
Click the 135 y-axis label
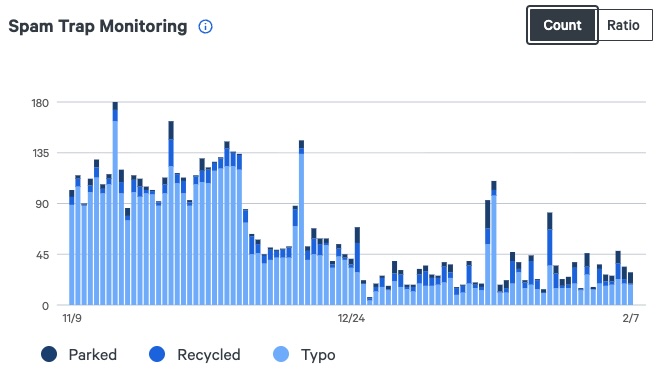[x=41, y=153]
